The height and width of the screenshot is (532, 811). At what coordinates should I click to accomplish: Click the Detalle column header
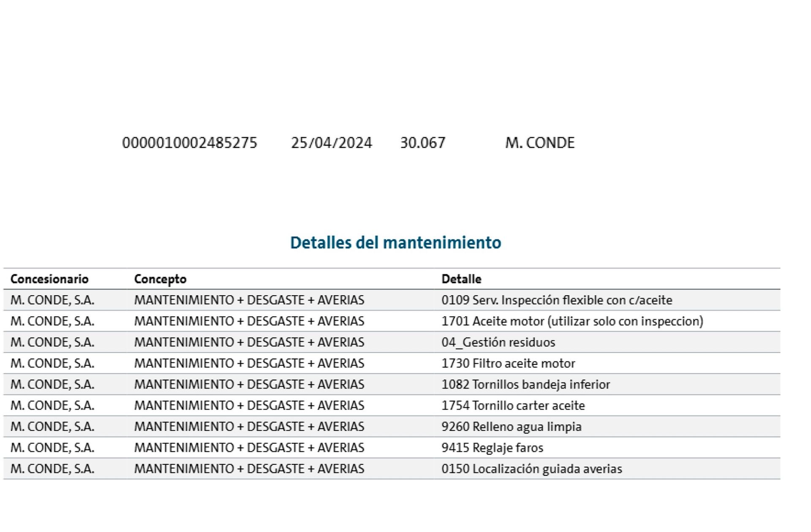coord(461,279)
